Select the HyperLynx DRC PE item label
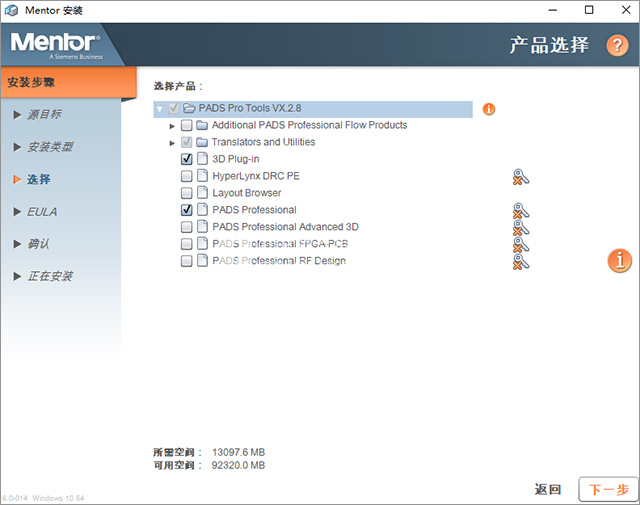The height and width of the screenshot is (505, 640). coord(256,176)
